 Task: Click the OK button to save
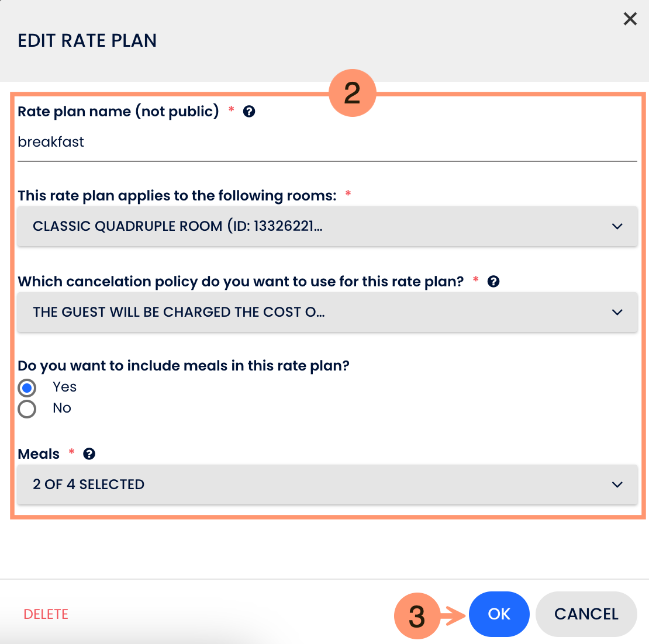(499, 614)
